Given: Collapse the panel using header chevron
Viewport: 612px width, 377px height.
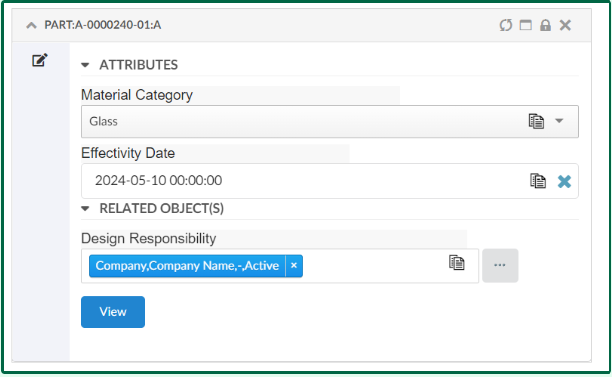Looking at the screenshot, I should 31,26.
